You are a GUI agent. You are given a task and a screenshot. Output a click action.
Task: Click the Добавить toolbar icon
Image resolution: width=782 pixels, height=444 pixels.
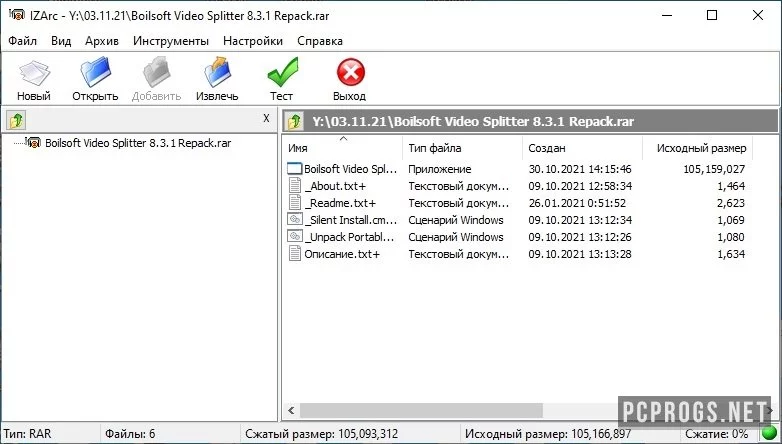tap(157, 72)
